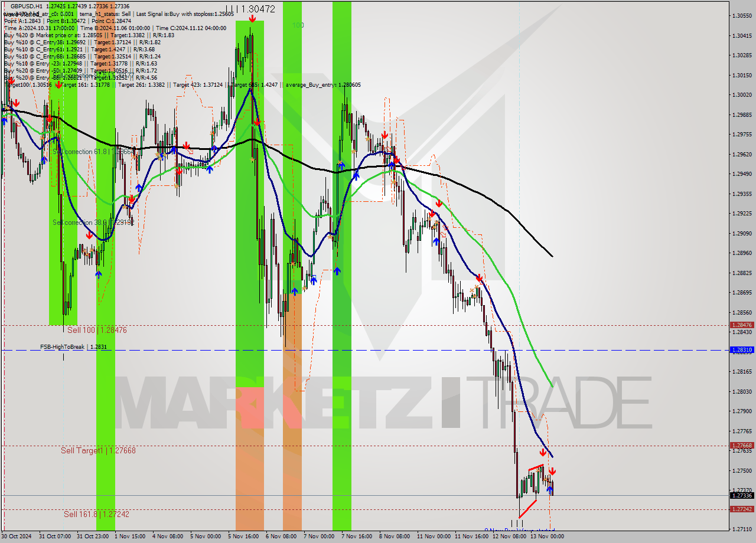Click the '1 Nov 15:00' time axis label
This screenshot has width=756, height=543.
(131, 537)
